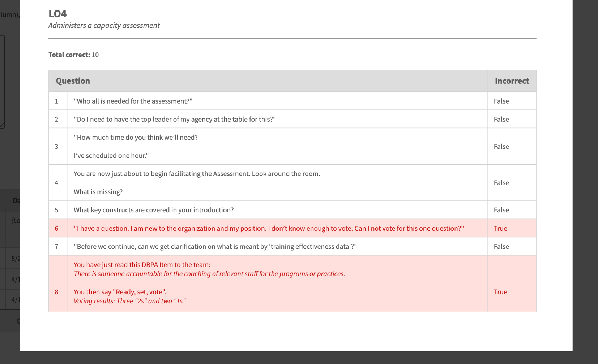
Task: Click the dimmed backdrop right of the modal
Action: tap(585, 181)
